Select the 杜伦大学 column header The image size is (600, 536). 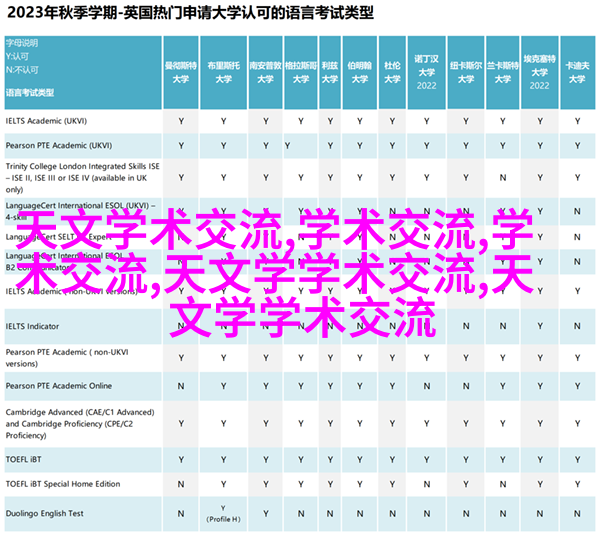click(392, 72)
